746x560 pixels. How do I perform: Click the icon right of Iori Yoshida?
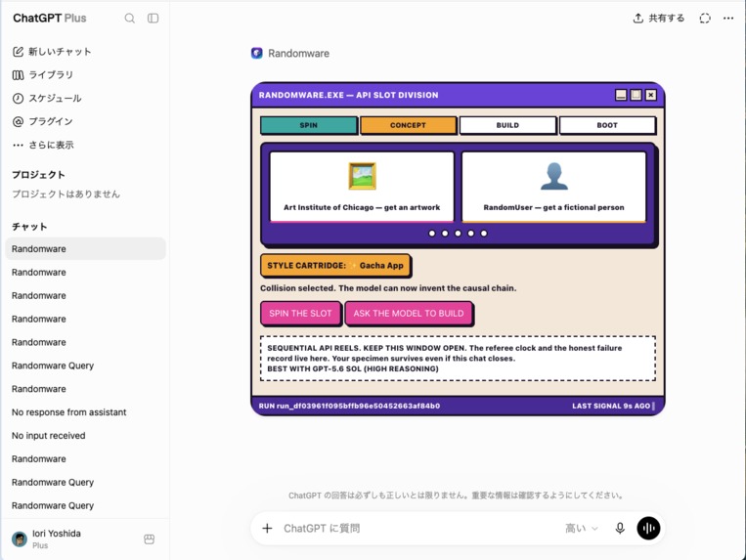click(149, 539)
